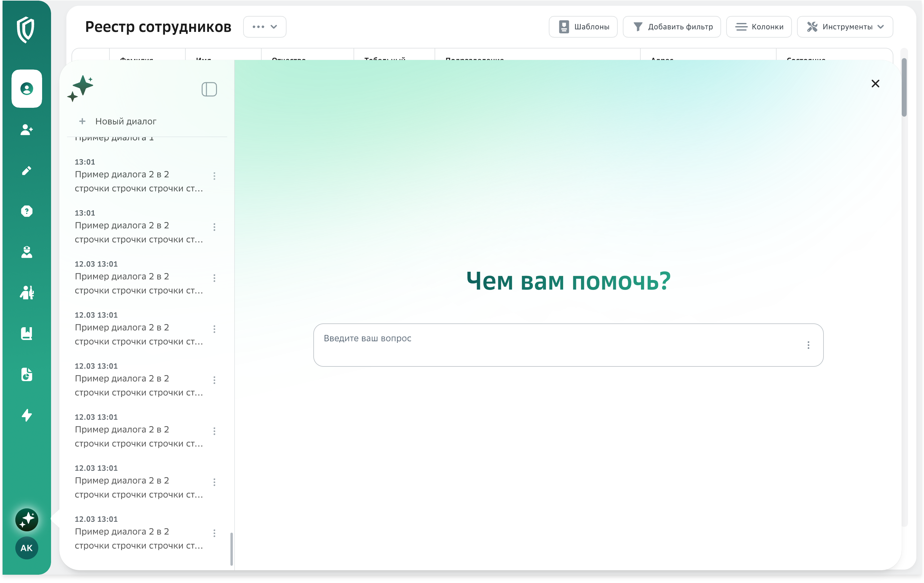Click Добавить фильтр button
The height and width of the screenshot is (583, 924).
click(x=672, y=27)
